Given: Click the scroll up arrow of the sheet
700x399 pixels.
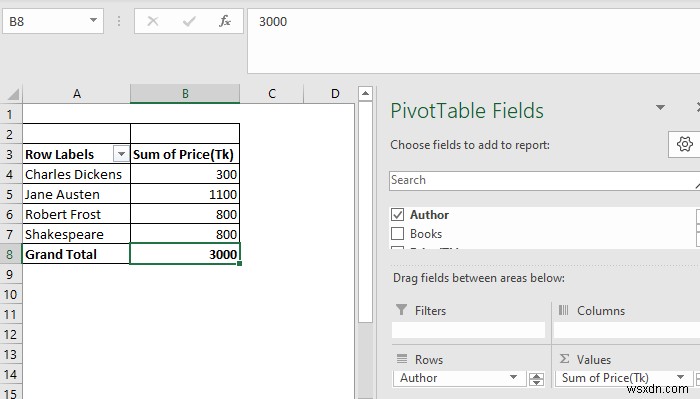Looking at the screenshot, I should 365,94.
